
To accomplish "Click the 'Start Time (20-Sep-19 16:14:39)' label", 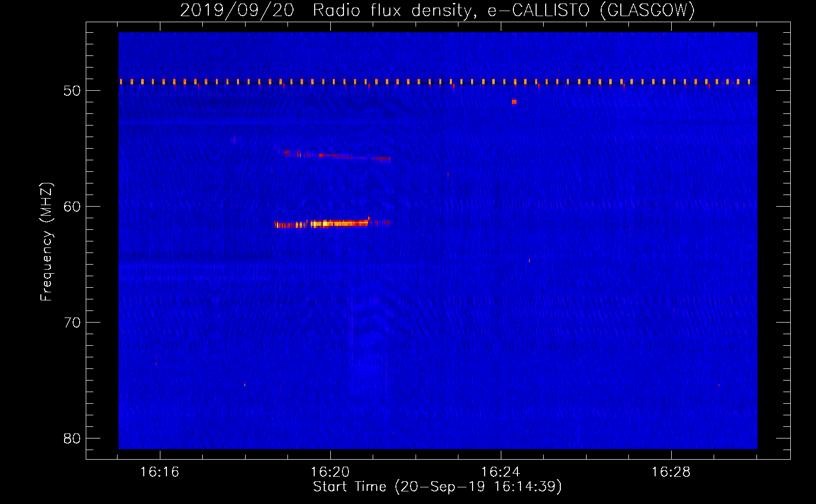I will pyautogui.click(x=437, y=487).
